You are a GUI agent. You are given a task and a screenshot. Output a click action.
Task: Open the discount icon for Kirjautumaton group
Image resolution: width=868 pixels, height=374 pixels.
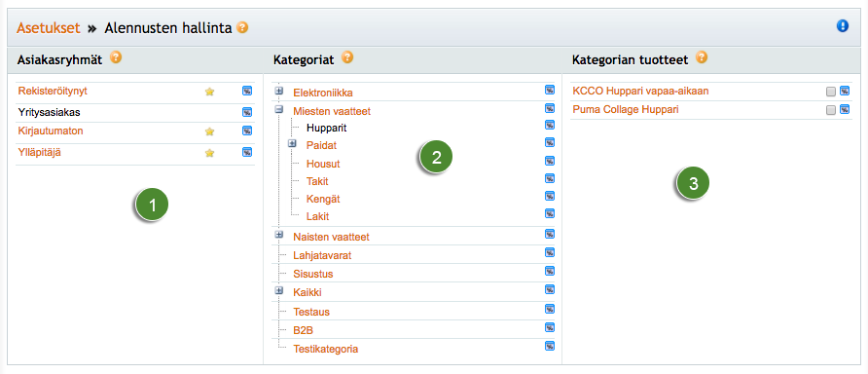click(247, 131)
